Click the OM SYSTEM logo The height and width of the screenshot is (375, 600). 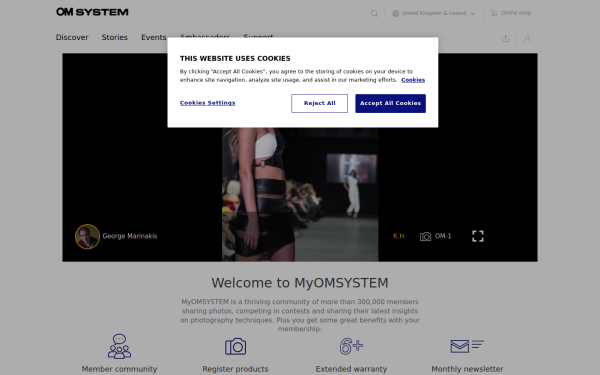(92, 12)
